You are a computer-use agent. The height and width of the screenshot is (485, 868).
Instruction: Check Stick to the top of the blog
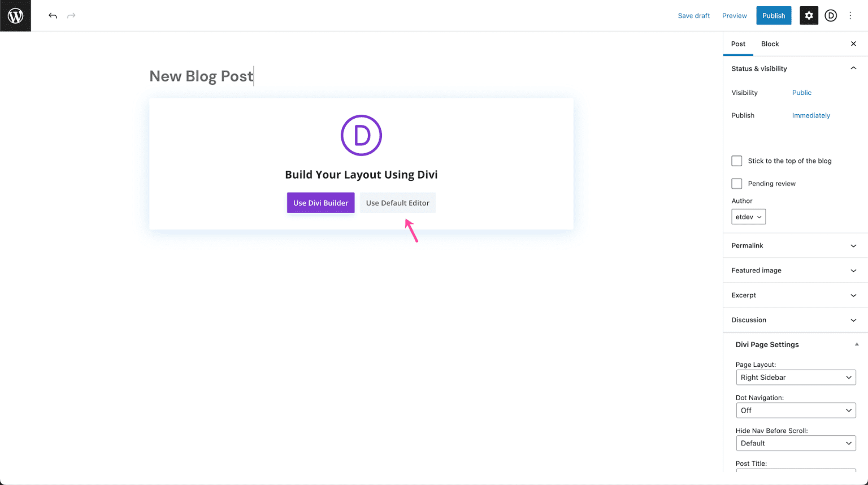(x=736, y=161)
